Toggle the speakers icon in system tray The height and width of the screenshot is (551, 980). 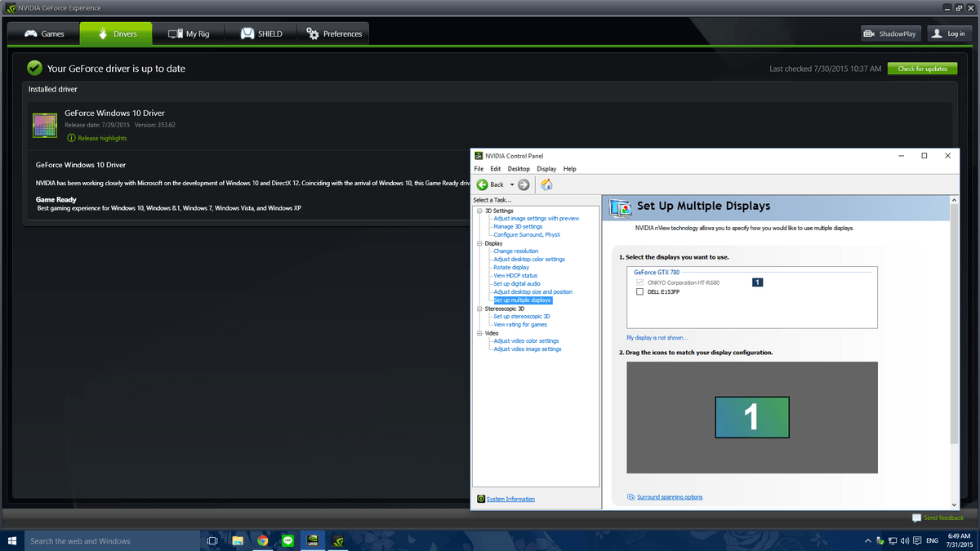pos(902,540)
